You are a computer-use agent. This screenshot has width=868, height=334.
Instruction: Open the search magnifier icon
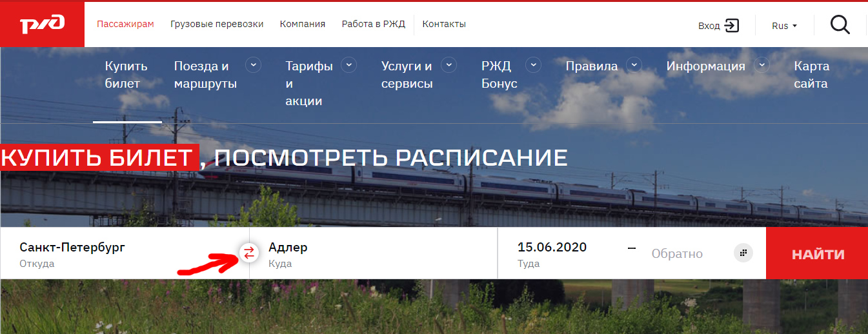tap(840, 25)
